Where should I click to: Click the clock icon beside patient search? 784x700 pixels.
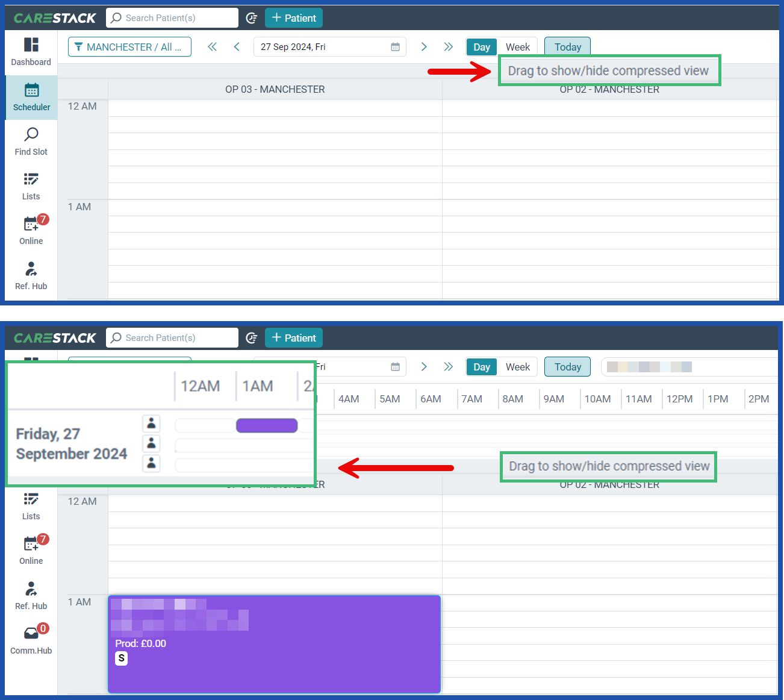pyautogui.click(x=251, y=17)
